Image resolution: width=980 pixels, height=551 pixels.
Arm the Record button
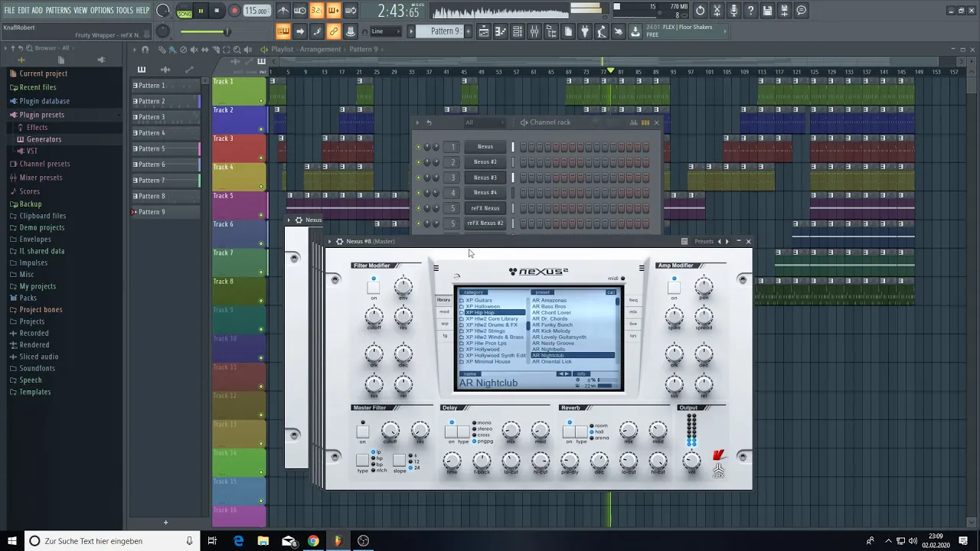[235, 11]
